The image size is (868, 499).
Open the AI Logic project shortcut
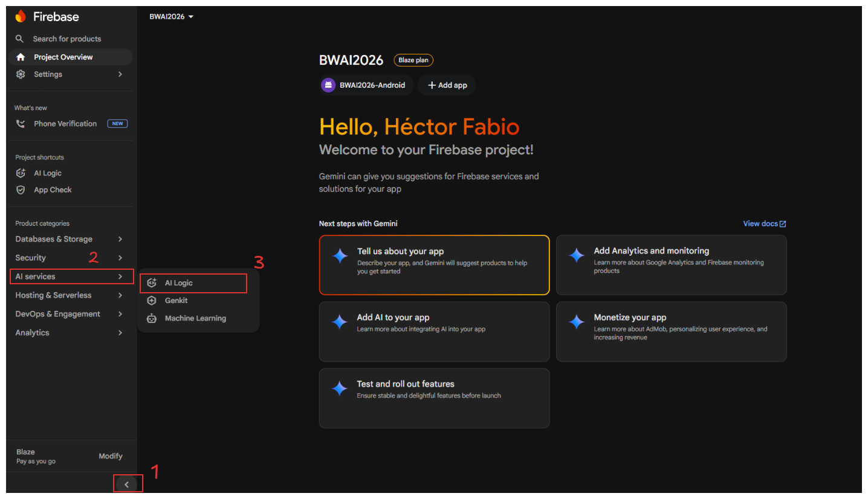click(70, 173)
